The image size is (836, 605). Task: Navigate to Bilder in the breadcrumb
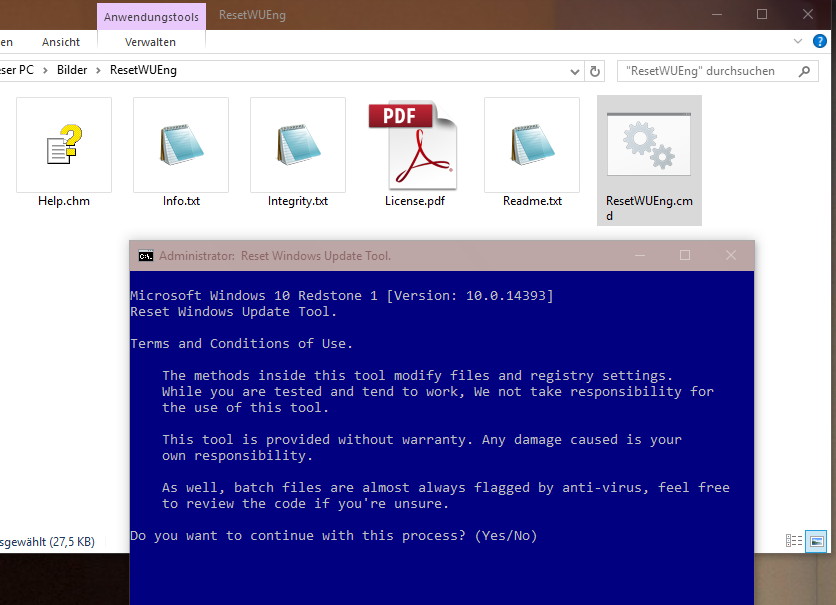[72, 70]
